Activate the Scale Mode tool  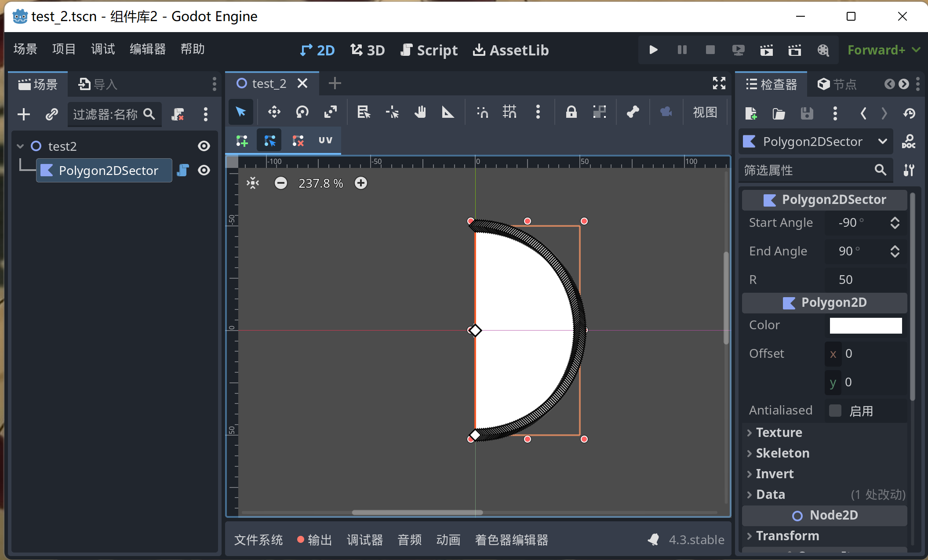point(330,112)
